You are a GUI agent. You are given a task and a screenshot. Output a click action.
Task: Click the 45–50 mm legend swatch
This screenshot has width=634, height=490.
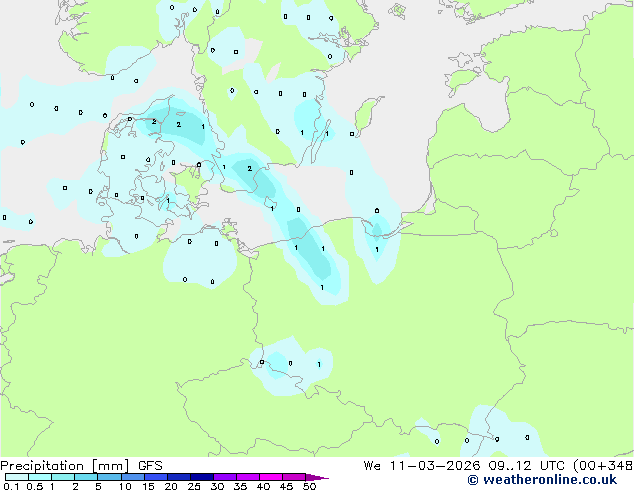[294, 477]
